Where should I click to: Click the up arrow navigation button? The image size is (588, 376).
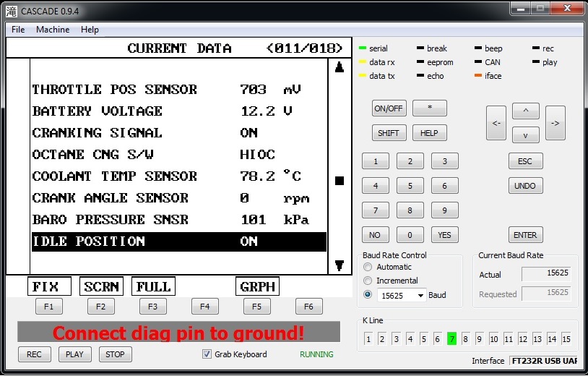click(526, 111)
